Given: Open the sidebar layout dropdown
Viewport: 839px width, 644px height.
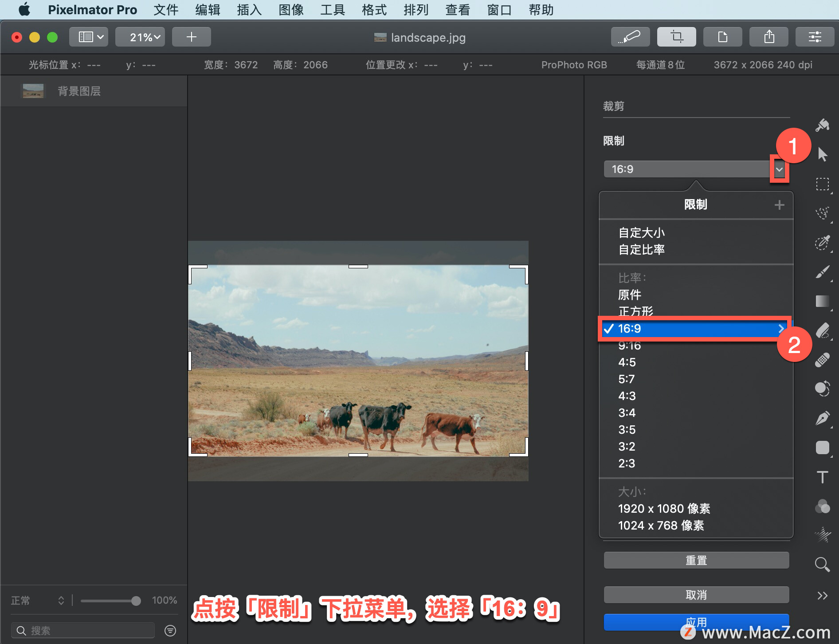Looking at the screenshot, I should coord(88,37).
